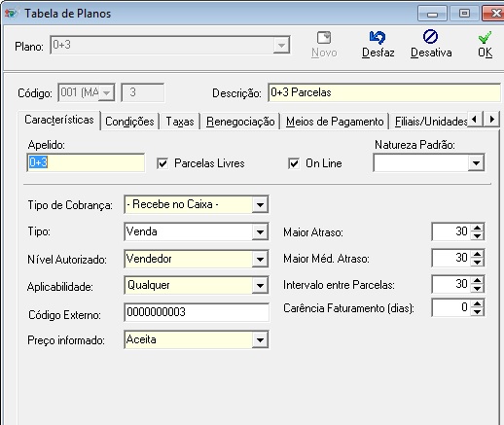This screenshot has width=504, height=425.
Task: Increase Intervalo entre Parcelas value
Action: 477,280
